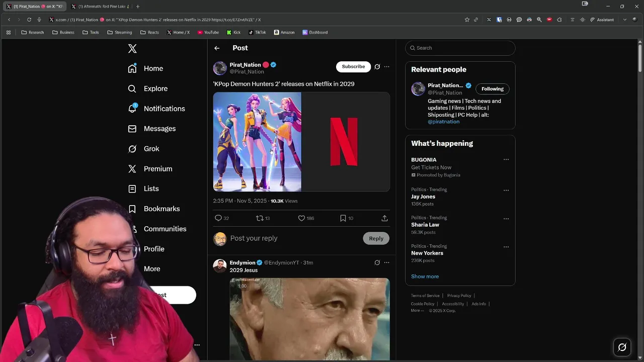Bookmark page with star icon

pos(467,20)
